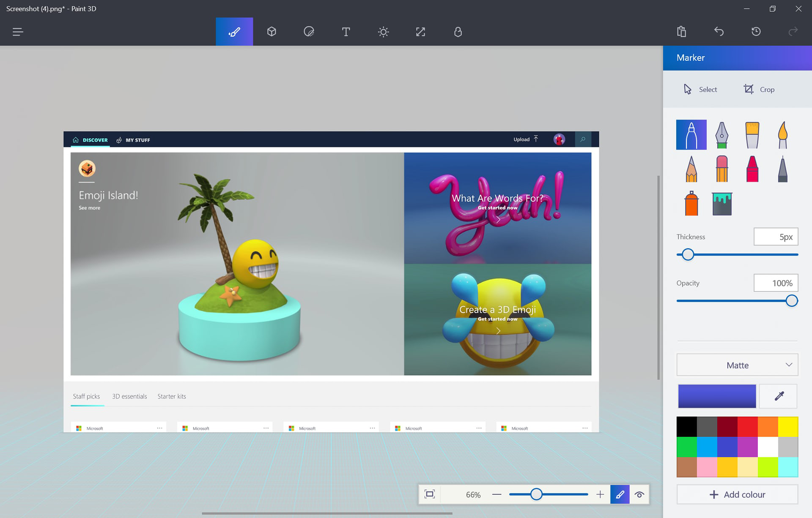Select the Crayon tool
Viewport: 812px width, 518px height.
752,169
